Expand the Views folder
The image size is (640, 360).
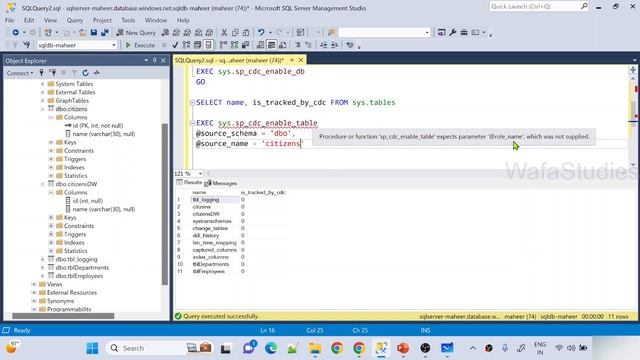(x=34, y=284)
